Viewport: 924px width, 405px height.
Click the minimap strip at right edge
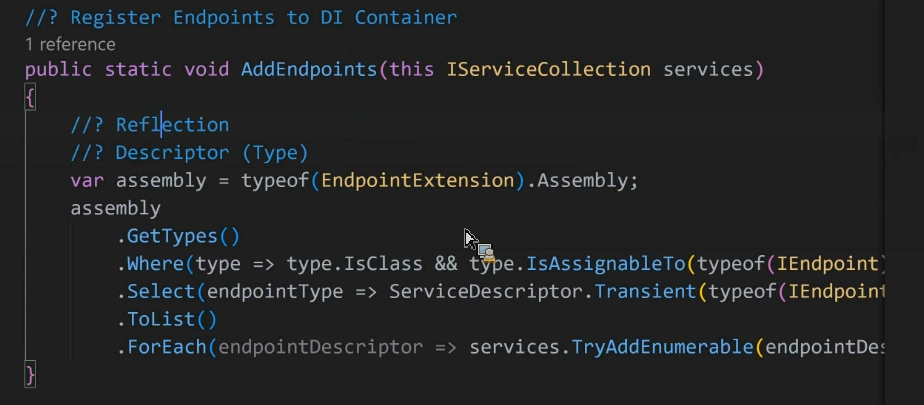coord(904,202)
